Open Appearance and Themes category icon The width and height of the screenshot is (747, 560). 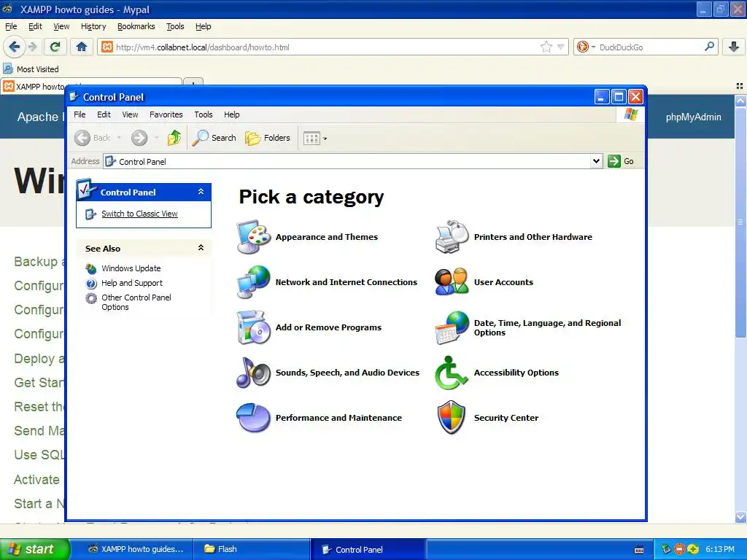click(x=254, y=237)
